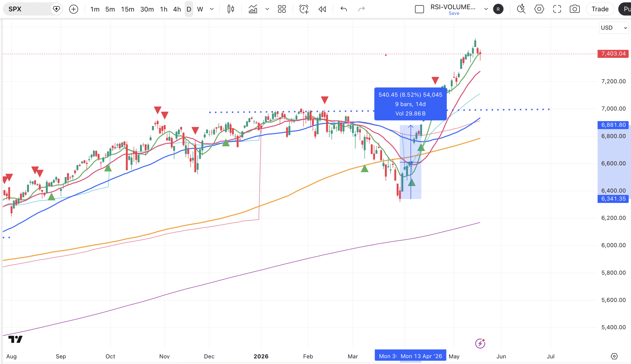Click the SPX symbol search field
This screenshot has width=631, height=364.
pos(28,9)
